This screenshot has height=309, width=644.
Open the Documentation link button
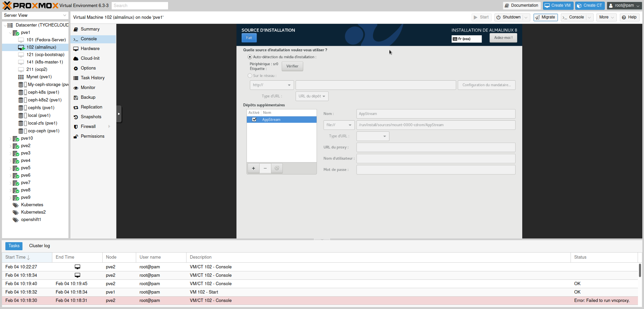(522, 5)
